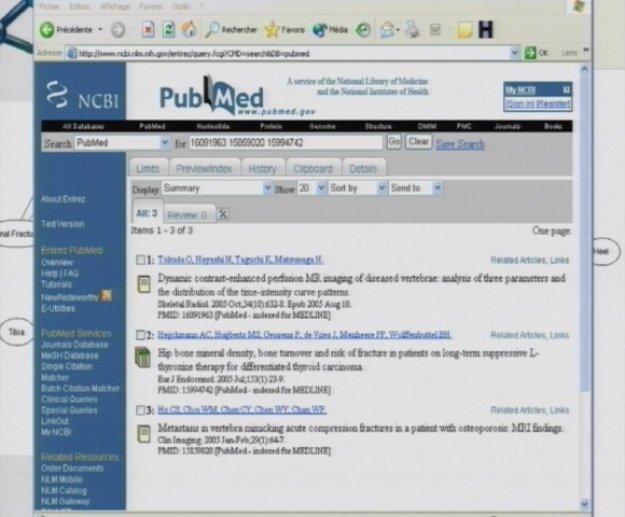
Task: Click the search query input field
Action: coord(285,143)
